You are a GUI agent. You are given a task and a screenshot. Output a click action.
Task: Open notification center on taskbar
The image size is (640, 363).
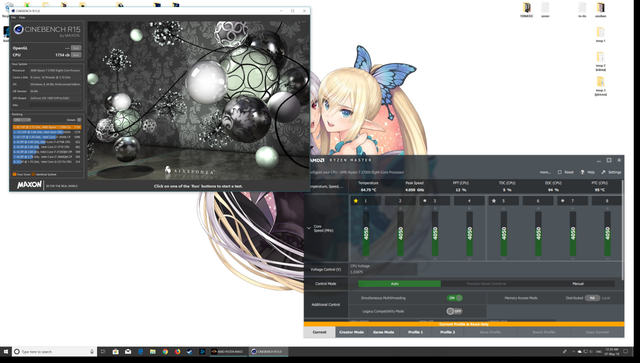click(625, 351)
